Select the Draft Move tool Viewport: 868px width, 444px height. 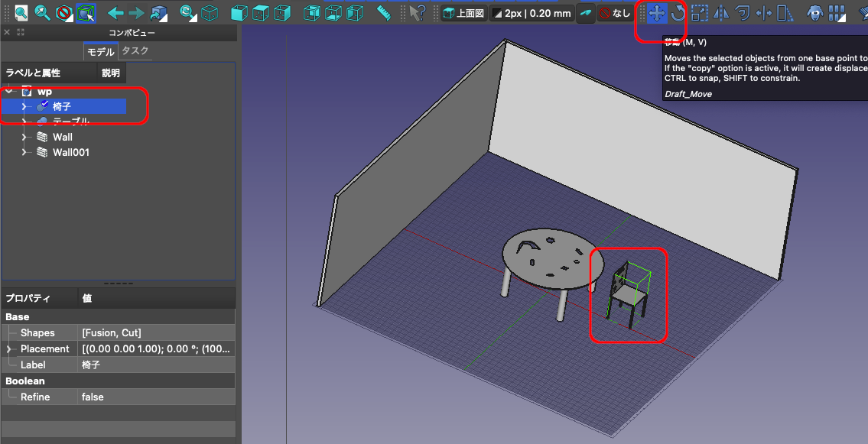point(656,12)
